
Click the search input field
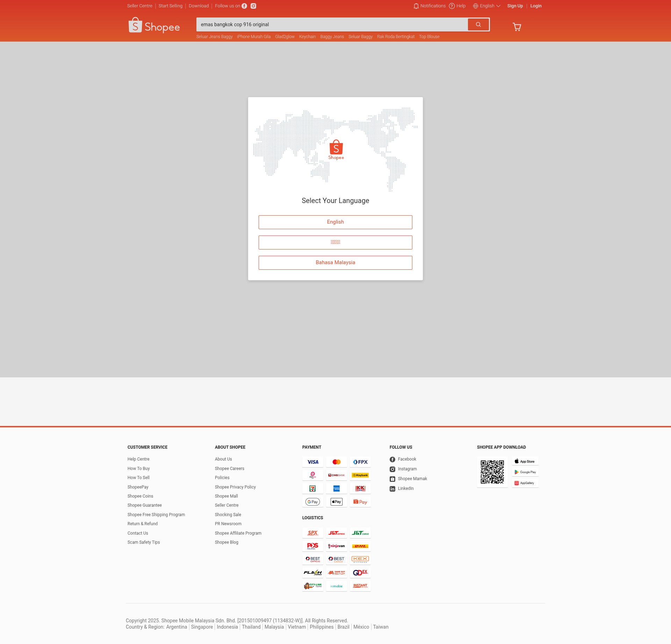pos(332,24)
